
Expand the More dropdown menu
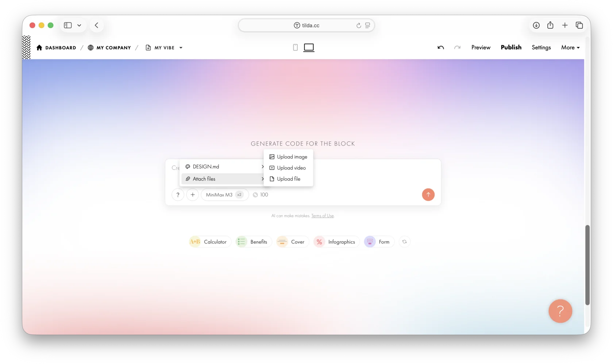click(x=570, y=47)
